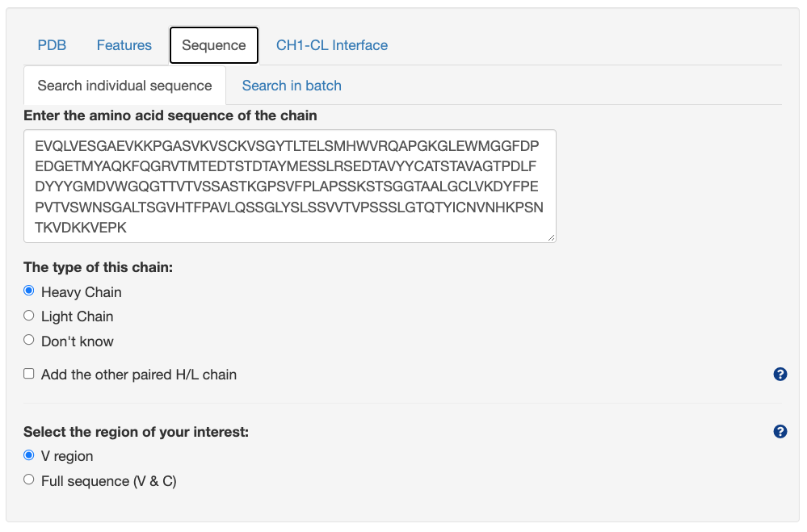The image size is (807, 532).
Task: Select the Search individual sequence tab
Action: [124, 86]
